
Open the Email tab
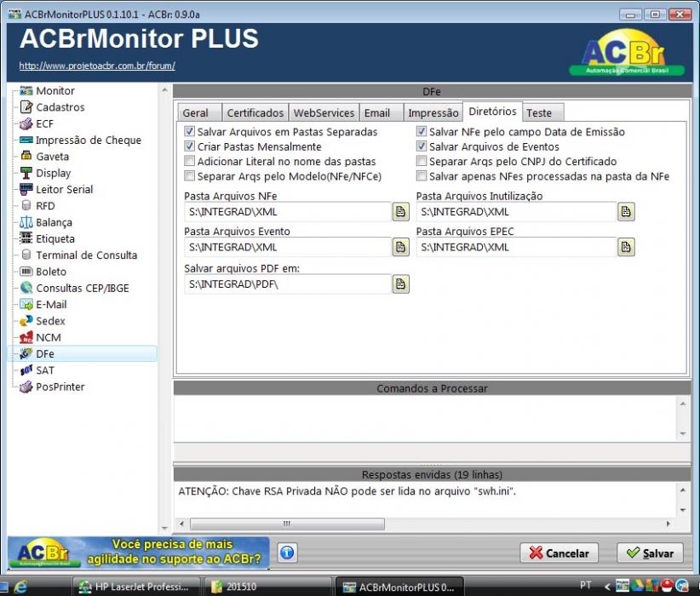(x=381, y=113)
